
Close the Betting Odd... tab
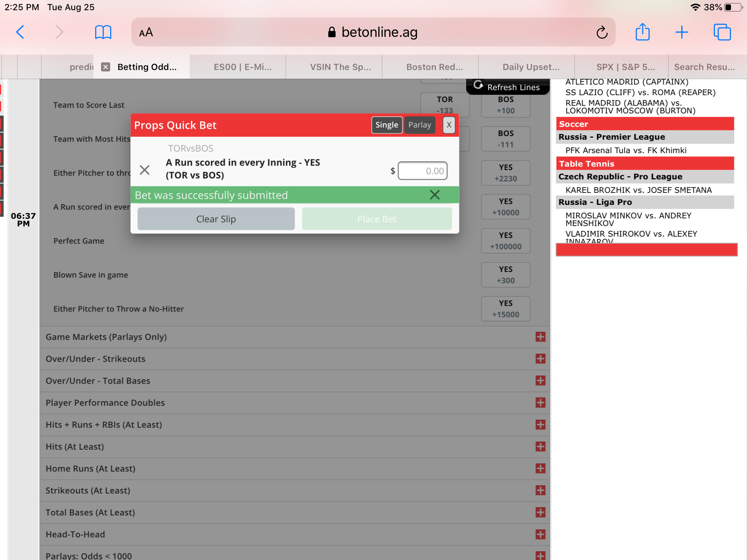(x=106, y=67)
